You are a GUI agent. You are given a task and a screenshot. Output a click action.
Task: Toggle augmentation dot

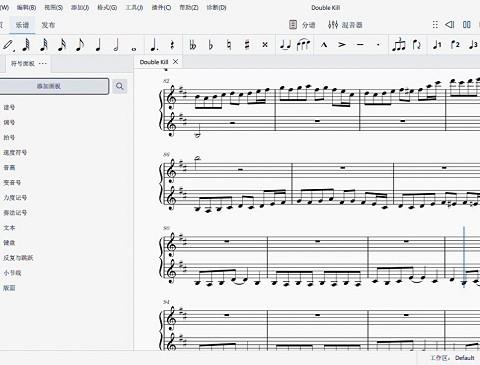(x=154, y=45)
